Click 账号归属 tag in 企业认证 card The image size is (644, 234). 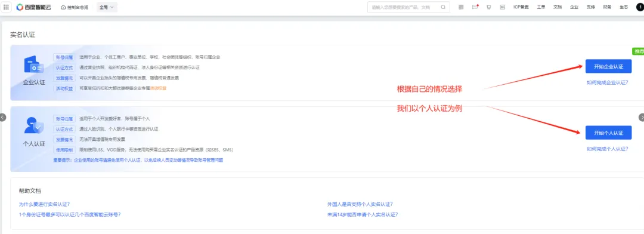tap(64, 57)
